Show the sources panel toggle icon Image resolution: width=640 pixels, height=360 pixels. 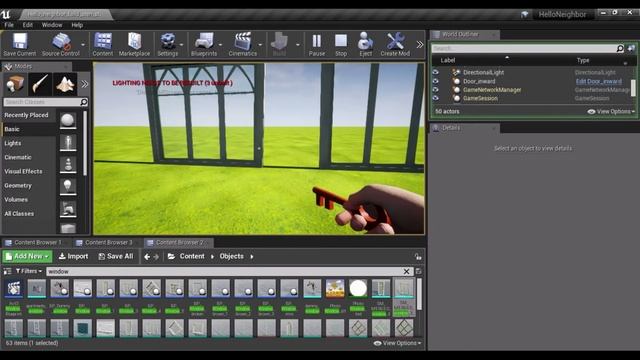point(7,271)
